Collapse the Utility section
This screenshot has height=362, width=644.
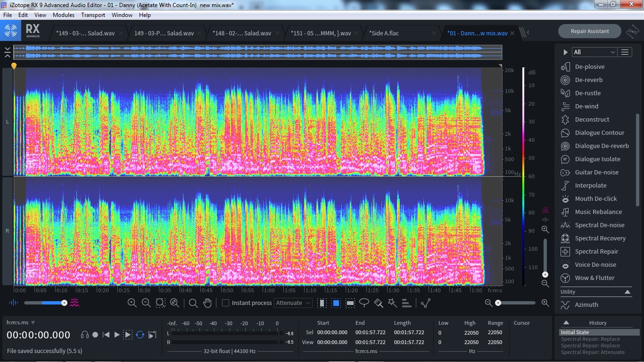(627, 292)
